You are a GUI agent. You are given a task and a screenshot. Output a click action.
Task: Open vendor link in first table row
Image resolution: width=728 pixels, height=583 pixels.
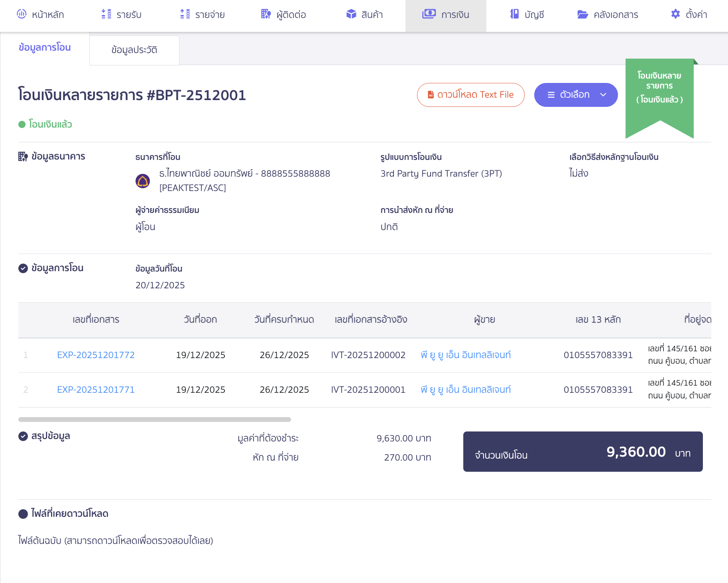point(466,355)
